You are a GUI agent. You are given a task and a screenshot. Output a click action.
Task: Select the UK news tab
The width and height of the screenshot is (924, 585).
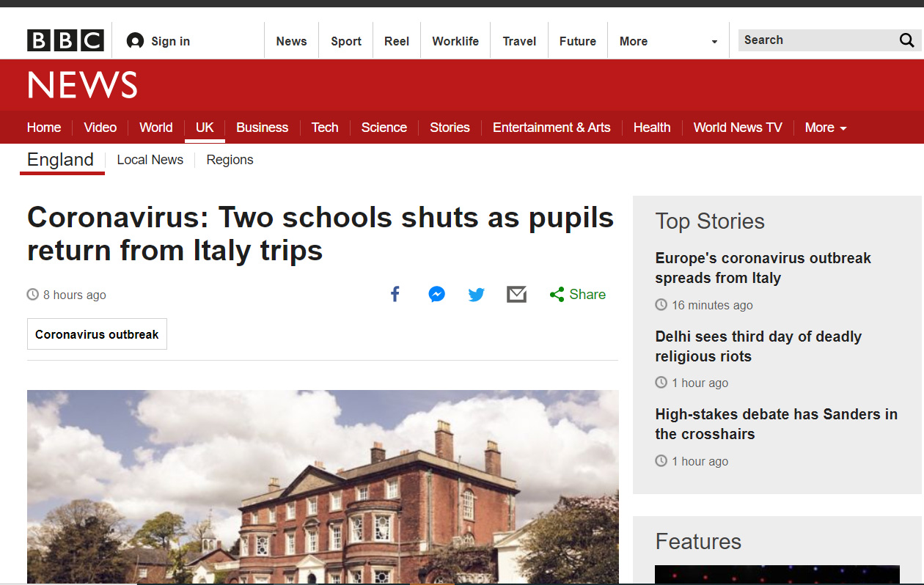point(205,128)
